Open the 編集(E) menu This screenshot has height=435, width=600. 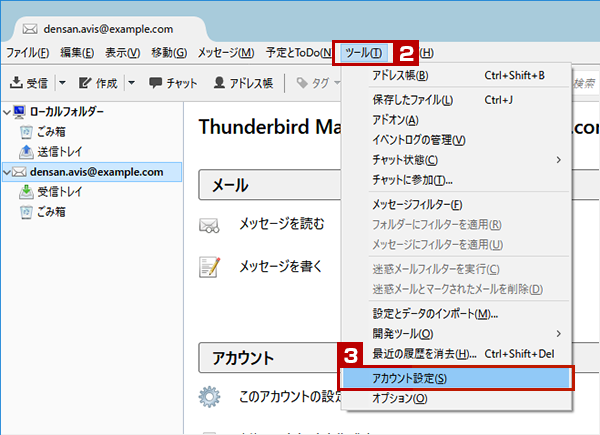[x=77, y=52]
